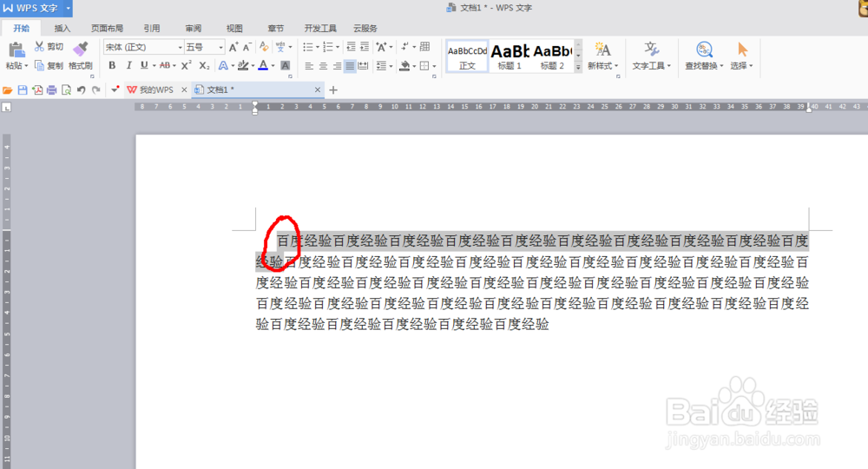Increase paragraph indent
Image resolution: width=868 pixels, height=469 pixels.
[x=365, y=47]
